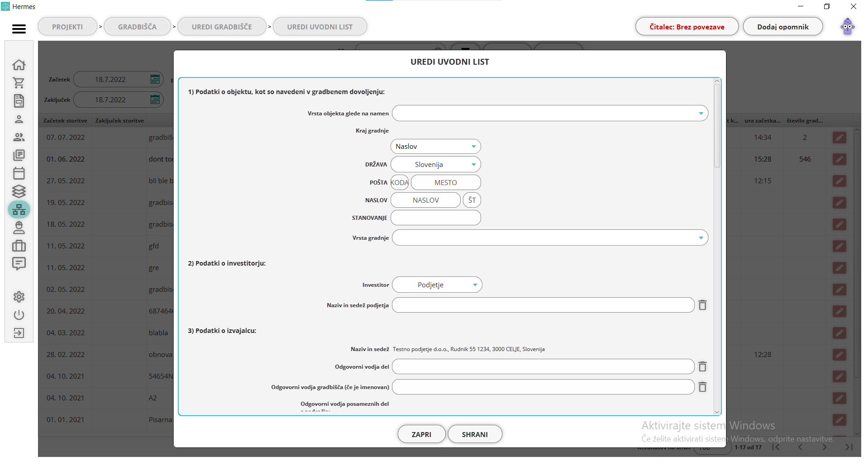Delete Odgovorni vodja del entry

[703, 366]
